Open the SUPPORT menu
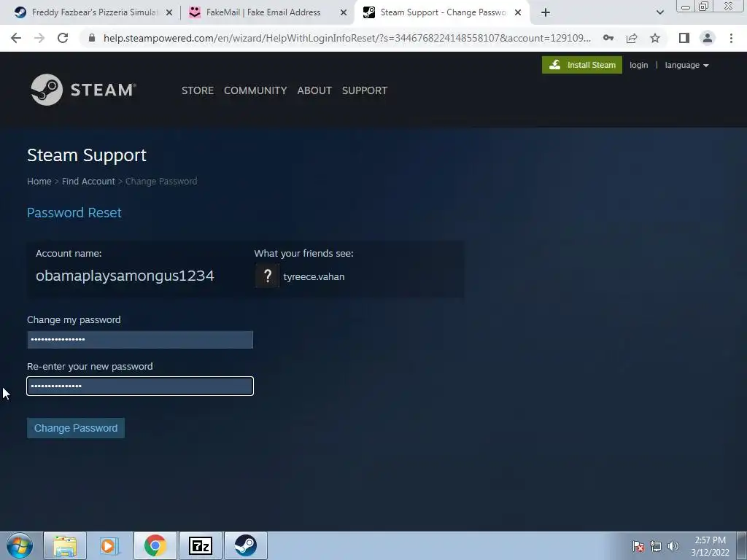The width and height of the screenshot is (747, 560). (365, 90)
